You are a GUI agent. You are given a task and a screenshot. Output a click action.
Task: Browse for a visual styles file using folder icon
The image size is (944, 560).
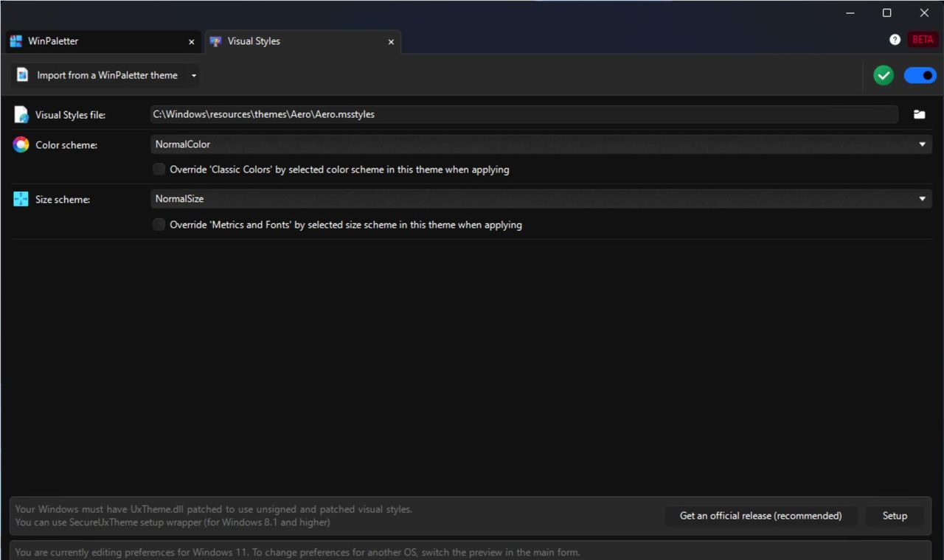(919, 114)
